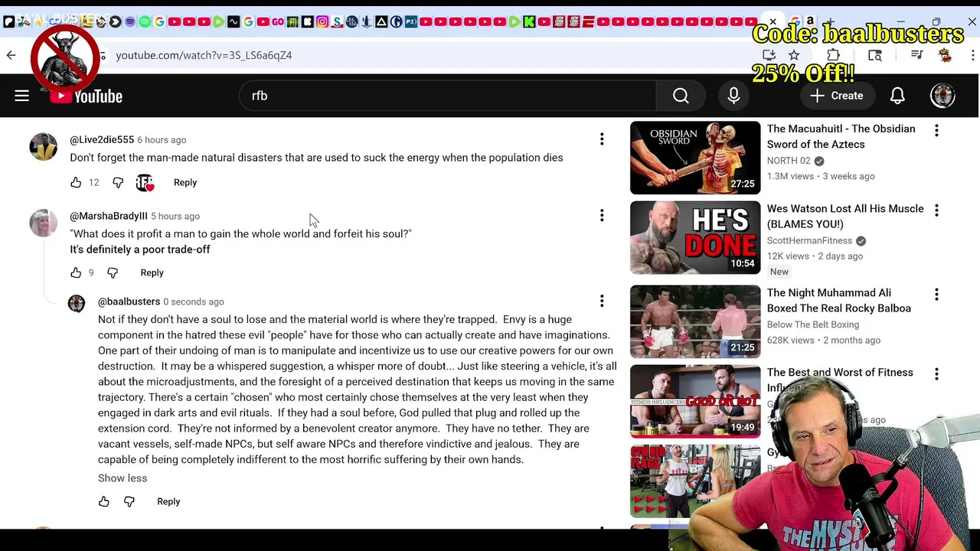Like the MarshaBradyIII comment
Screen dimensions: 980x551
(76, 272)
